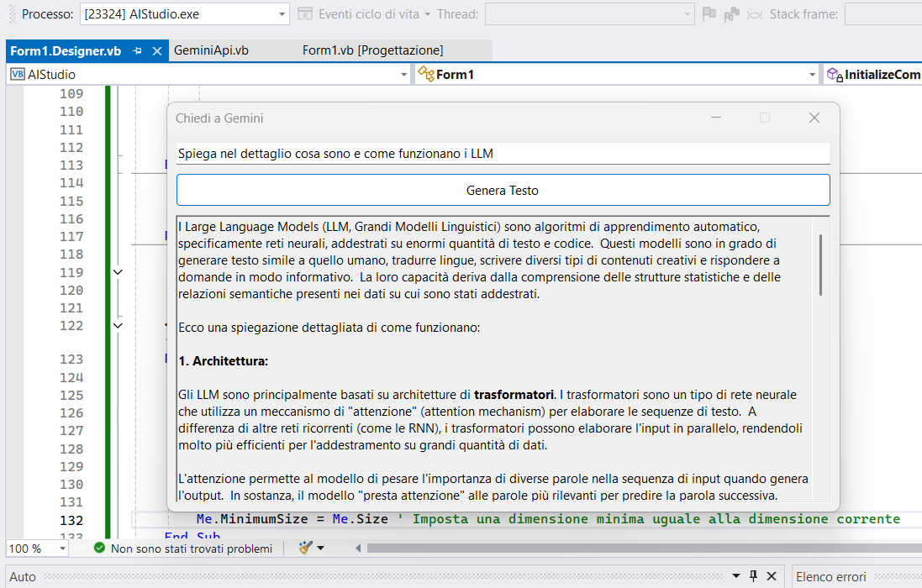
Task: Click the code cleanup broom icon
Action: click(x=305, y=548)
